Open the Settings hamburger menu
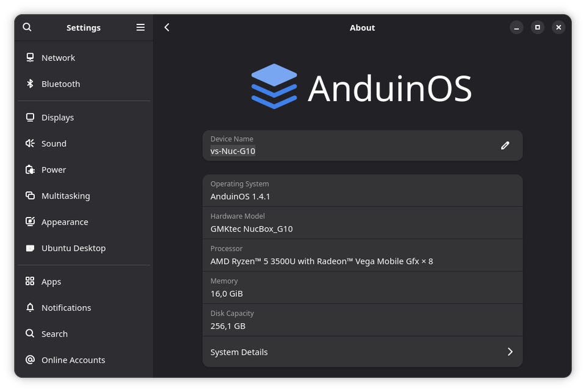This screenshot has height=392, width=586. point(140,27)
